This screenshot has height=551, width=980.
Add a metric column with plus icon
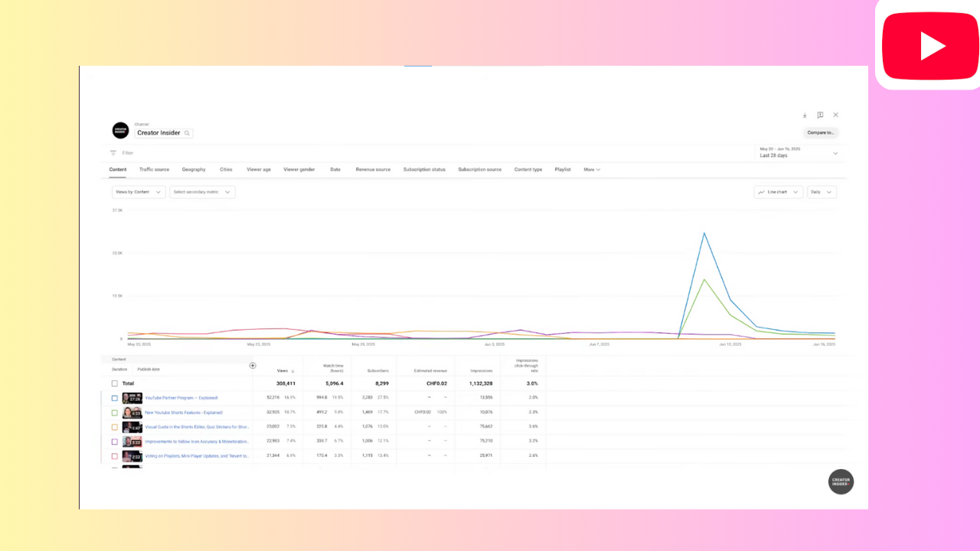point(253,366)
